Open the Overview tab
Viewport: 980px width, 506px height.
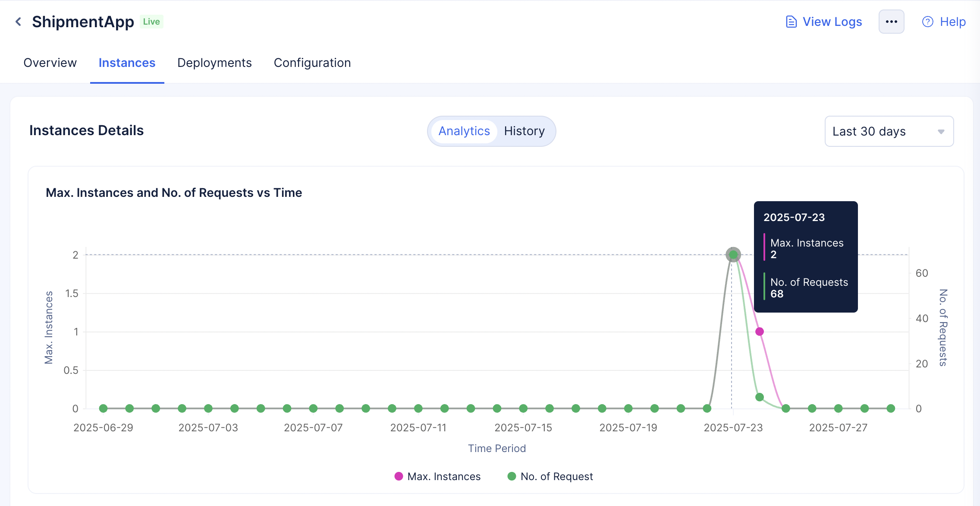point(50,63)
